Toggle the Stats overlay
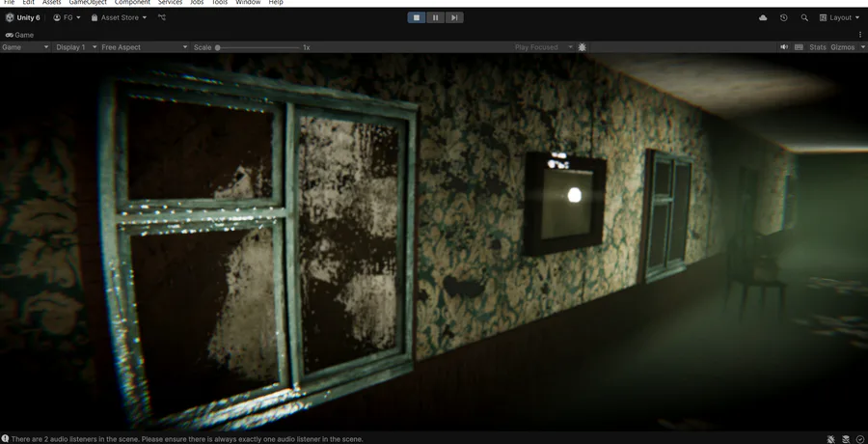The height and width of the screenshot is (444, 868). pyautogui.click(x=817, y=47)
